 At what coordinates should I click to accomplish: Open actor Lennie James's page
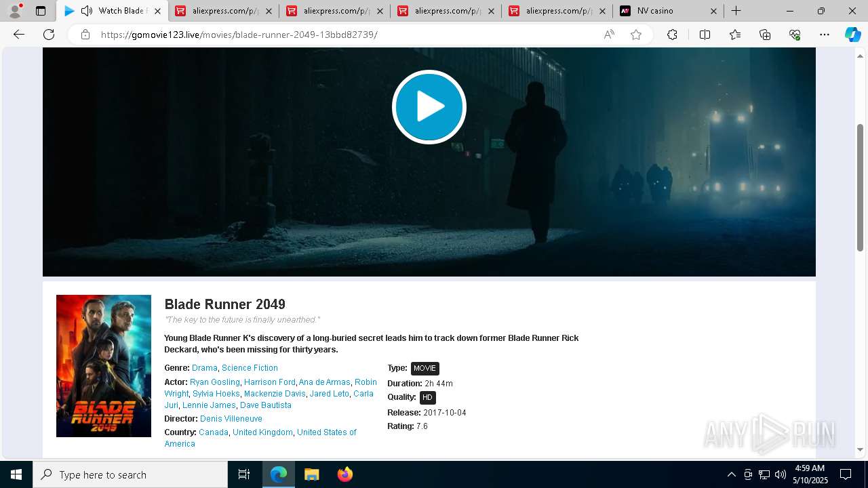pos(209,405)
